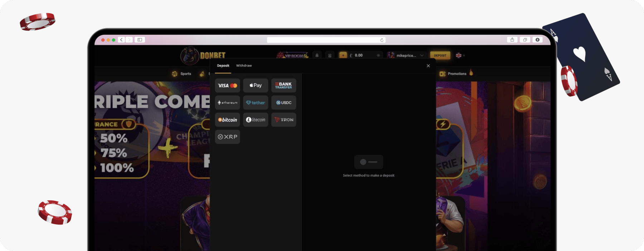Pick the TRON deposit option

click(284, 120)
